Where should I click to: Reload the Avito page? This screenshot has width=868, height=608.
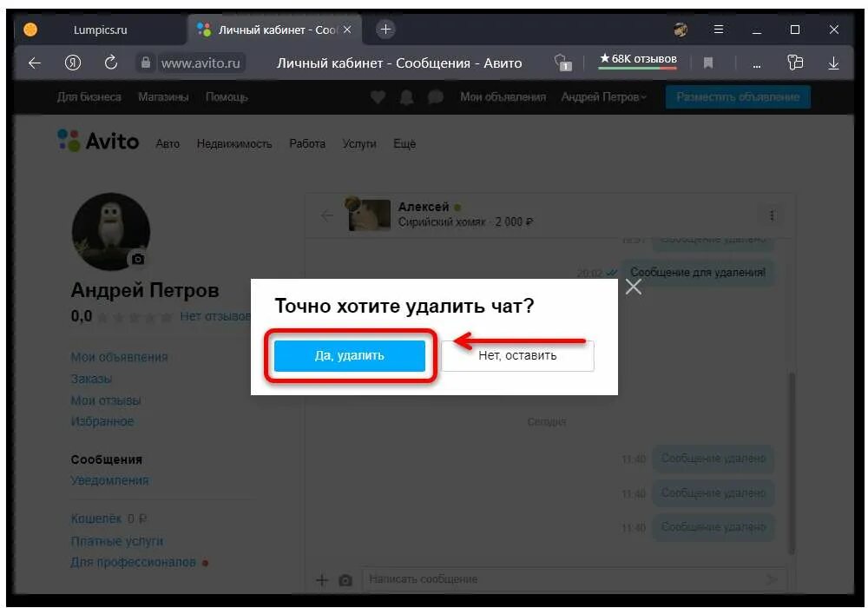[111, 63]
